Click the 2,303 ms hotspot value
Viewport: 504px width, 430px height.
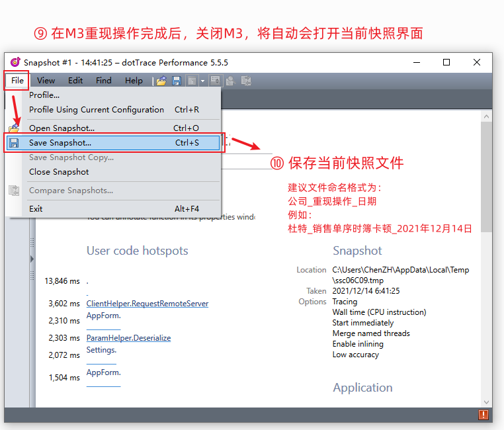pyautogui.click(x=64, y=338)
